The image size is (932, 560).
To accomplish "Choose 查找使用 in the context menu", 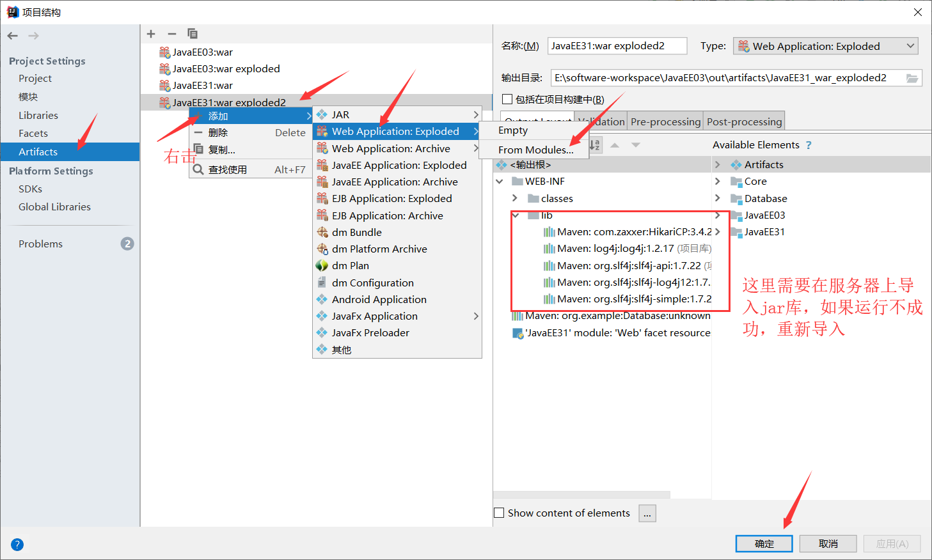I will 251,169.
